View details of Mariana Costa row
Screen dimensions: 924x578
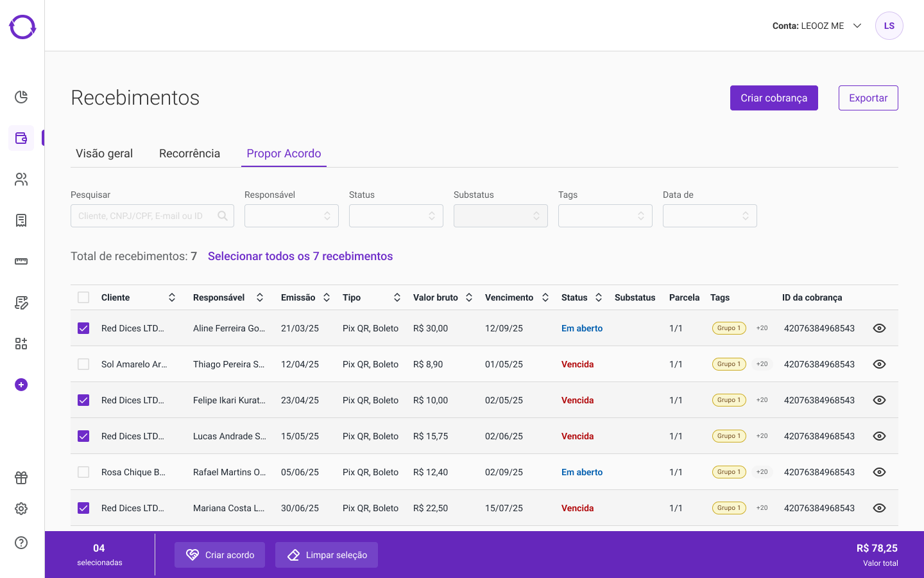880,508
